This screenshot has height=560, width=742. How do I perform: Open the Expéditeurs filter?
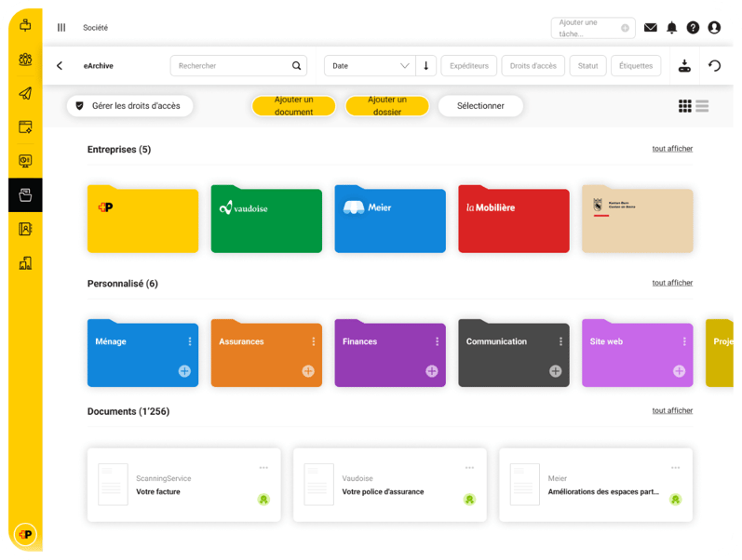point(468,66)
